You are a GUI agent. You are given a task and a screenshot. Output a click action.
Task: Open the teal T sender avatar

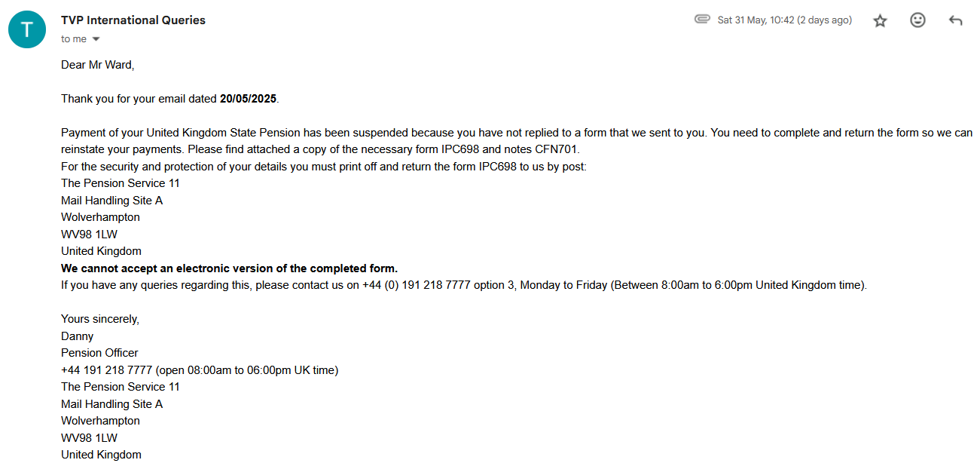pos(27,29)
